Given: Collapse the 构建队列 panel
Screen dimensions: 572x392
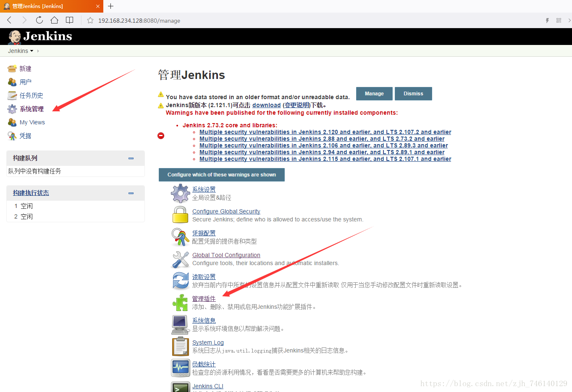Looking at the screenshot, I should pyautogui.click(x=131, y=158).
